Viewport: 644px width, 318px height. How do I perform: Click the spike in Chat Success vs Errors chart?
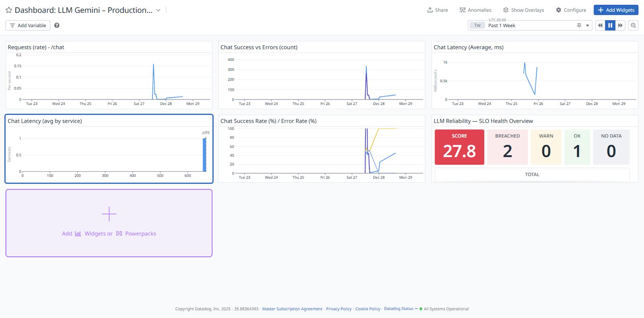pyautogui.click(x=366, y=67)
